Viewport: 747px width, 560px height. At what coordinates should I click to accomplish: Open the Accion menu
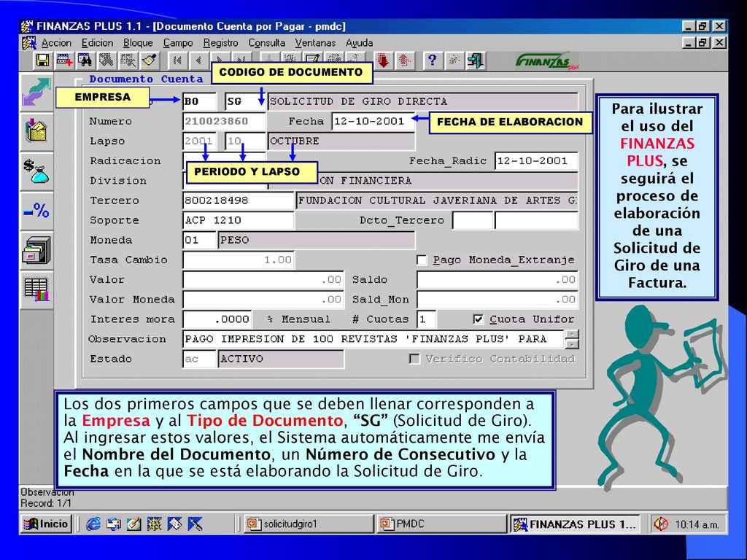click(56, 43)
